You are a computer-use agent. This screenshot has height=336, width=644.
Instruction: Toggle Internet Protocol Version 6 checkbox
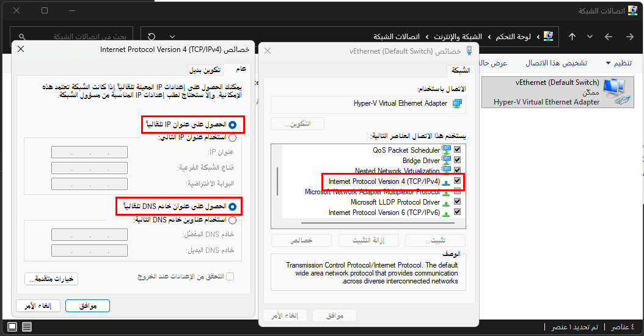pyautogui.click(x=457, y=212)
